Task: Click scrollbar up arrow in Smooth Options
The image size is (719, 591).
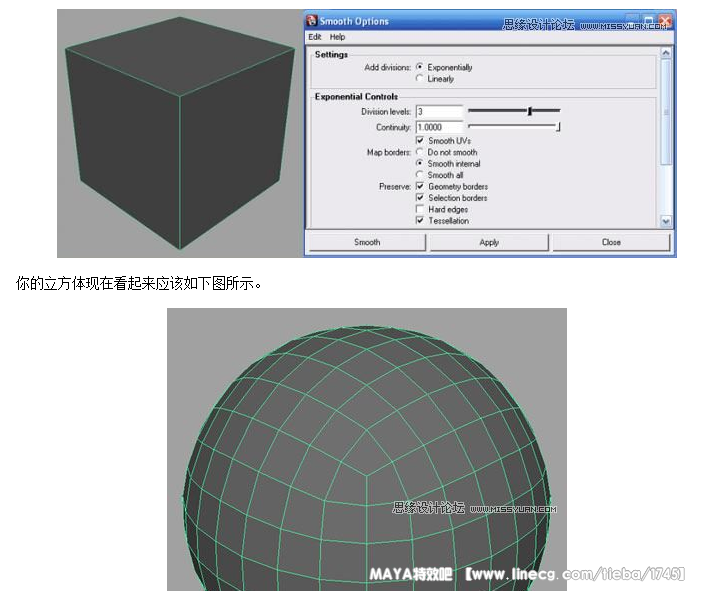Action: [666, 53]
